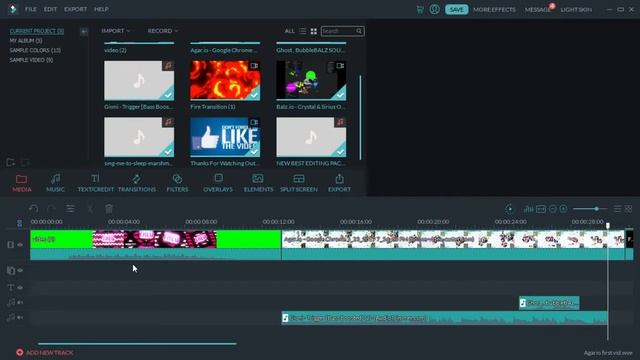Click the search magnifier icon
640x360 pixels.
[x=359, y=31]
